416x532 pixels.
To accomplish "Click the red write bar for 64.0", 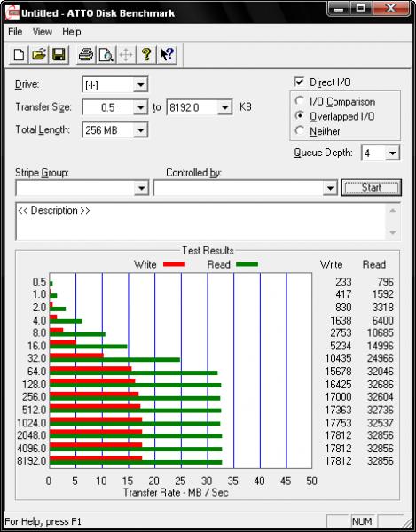I will [90, 369].
